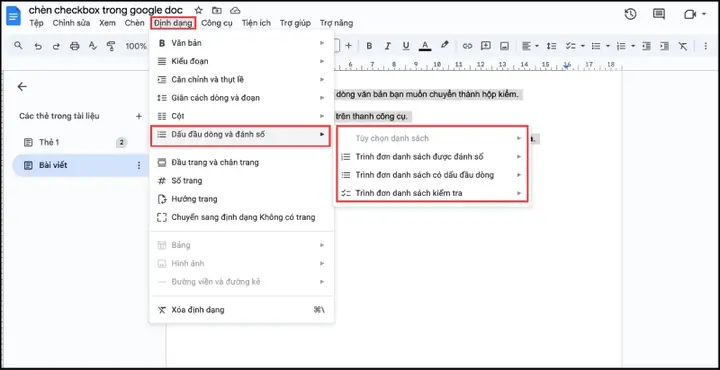Expand numbered list options arrow
Viewport: 720px width, 370px height.
633,46
